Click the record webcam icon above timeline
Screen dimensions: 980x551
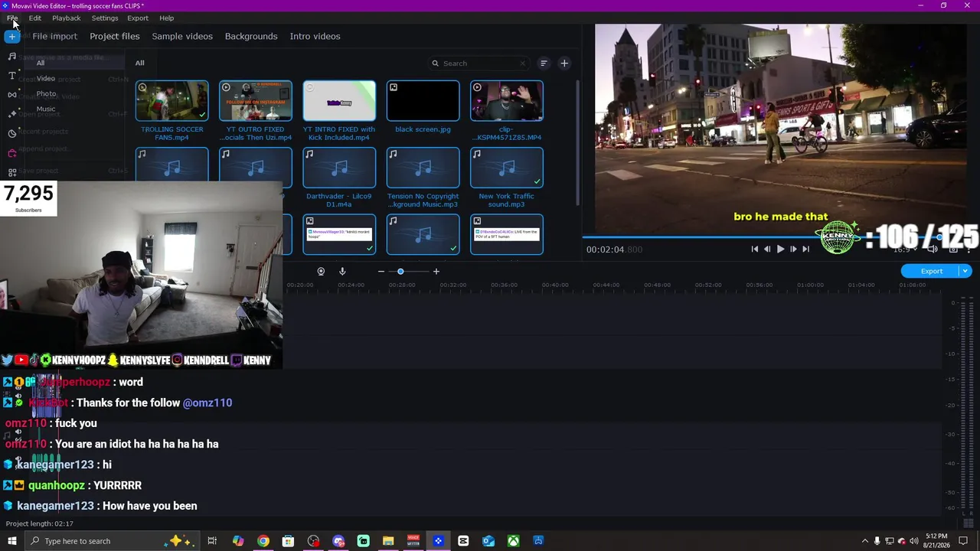coord(321,271)
